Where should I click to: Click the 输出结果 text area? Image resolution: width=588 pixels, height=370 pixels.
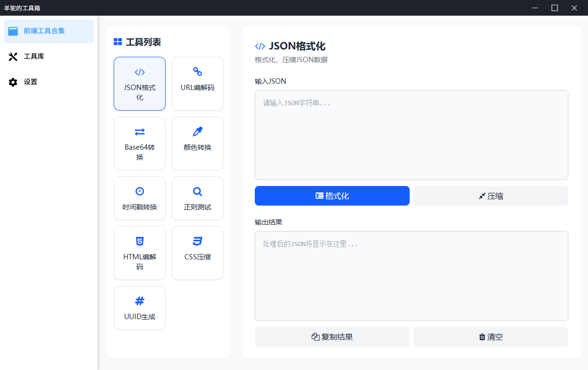click(412, 276)
